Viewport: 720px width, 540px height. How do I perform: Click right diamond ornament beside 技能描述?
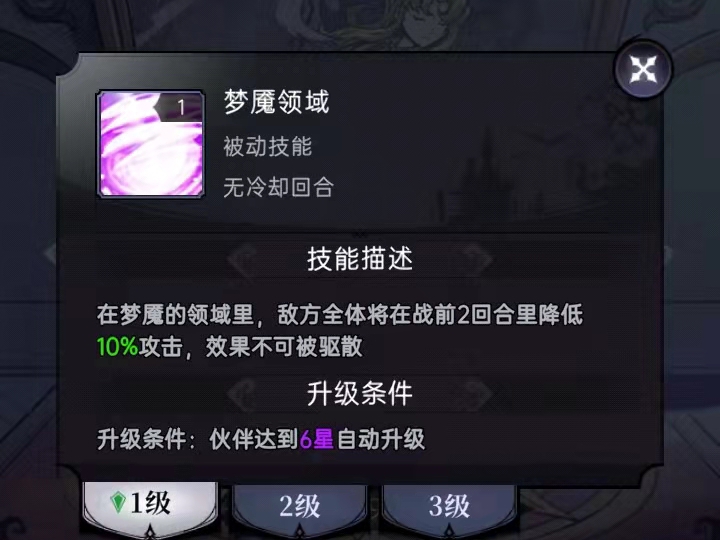478,259
